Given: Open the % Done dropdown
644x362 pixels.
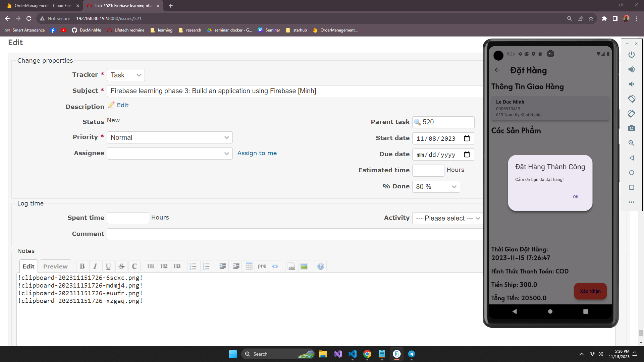Looking at the screenshot, I should click(x=436, y=187).
